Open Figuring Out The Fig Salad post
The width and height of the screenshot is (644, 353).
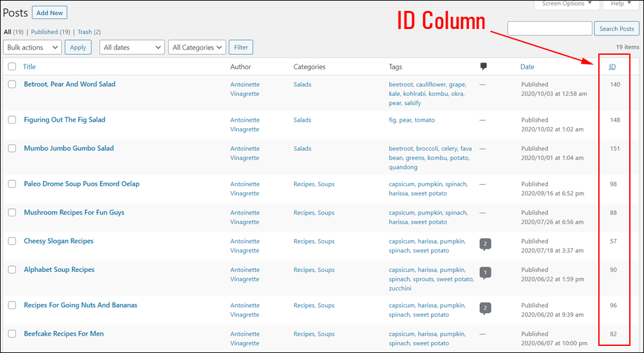click(x=64, y=120)
